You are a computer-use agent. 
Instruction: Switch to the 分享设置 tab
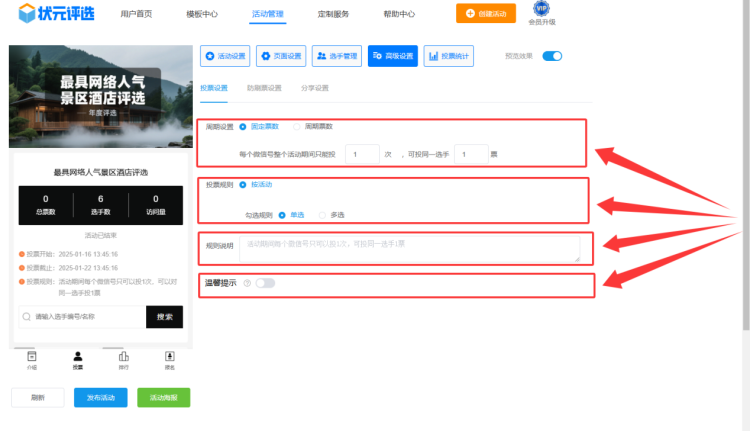[315, 88]
